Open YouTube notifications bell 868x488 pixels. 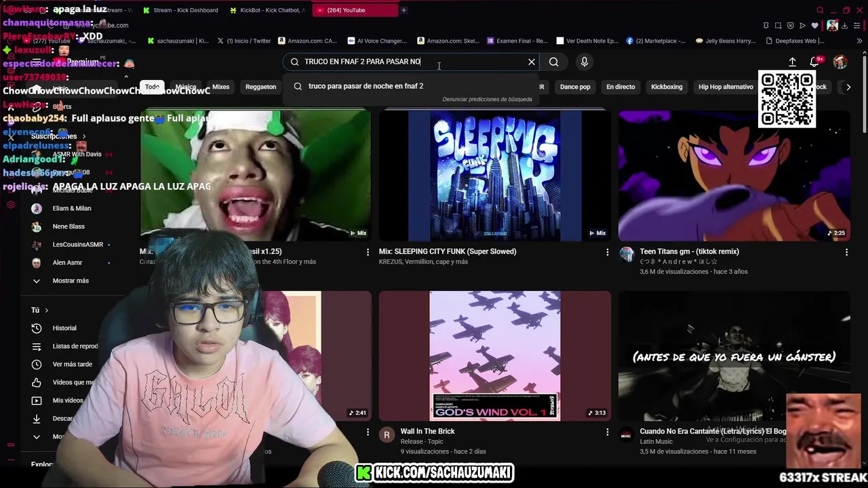tap(816, 62)
